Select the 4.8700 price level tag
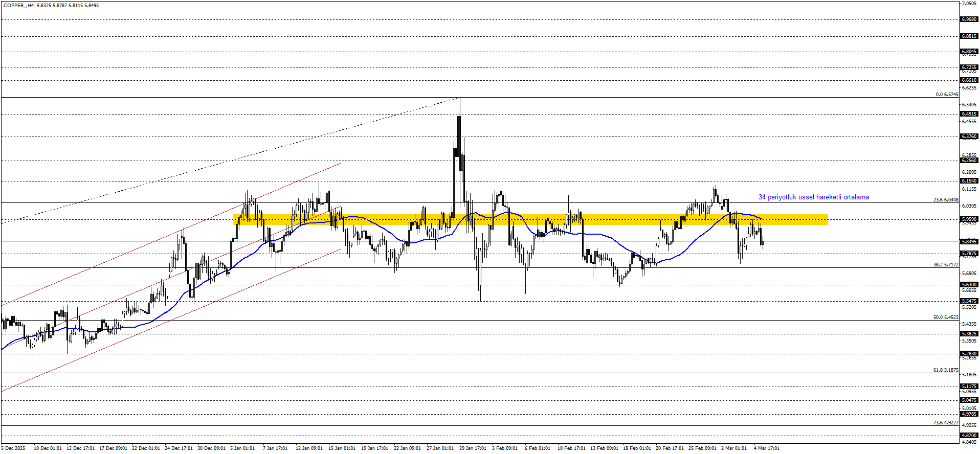The width and height of the screenshot is (980, 454). 969,436
